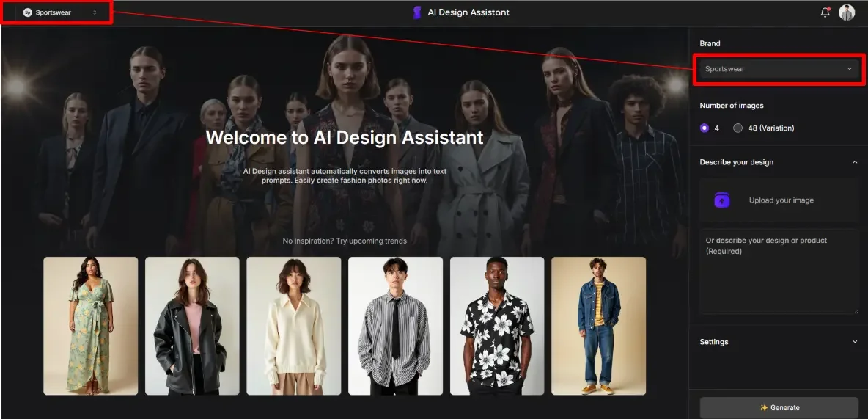Choose the cream knit sweater trend image

294,326
